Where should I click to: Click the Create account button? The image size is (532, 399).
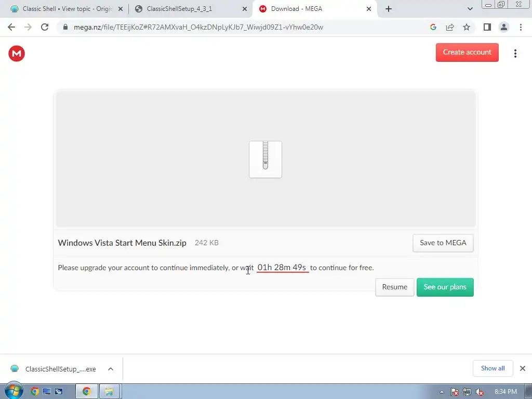click(467, 52)
